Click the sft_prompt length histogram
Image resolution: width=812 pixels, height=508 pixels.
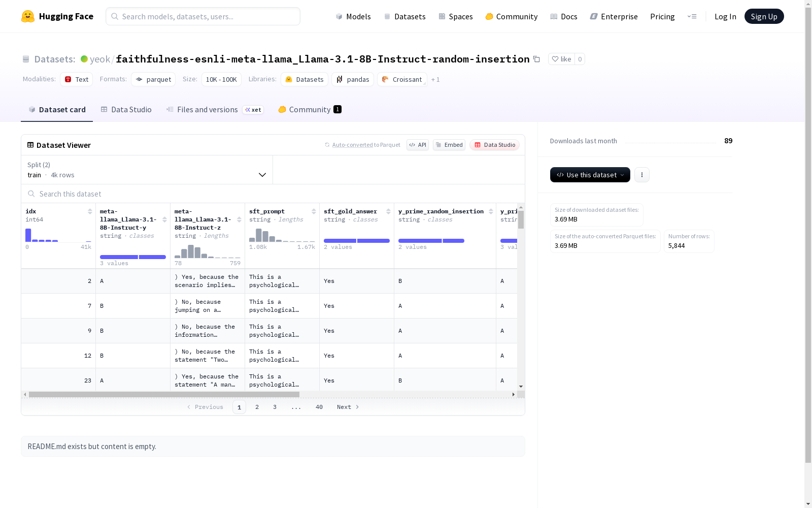point(282,235)
